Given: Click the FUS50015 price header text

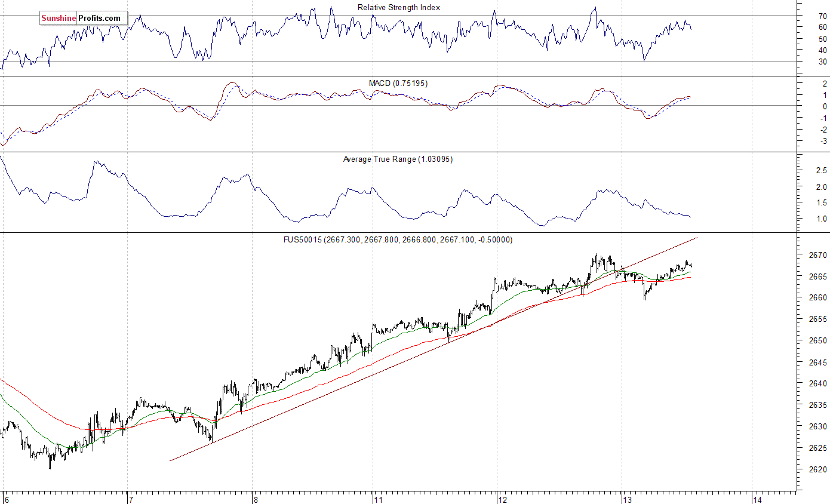Looking at the screenshot, I should point(399,239).
